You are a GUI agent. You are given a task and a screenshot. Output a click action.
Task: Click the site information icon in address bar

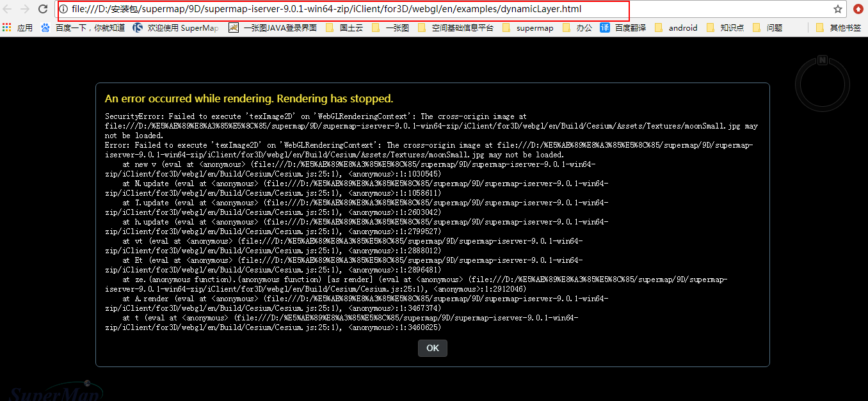[64, 10]
